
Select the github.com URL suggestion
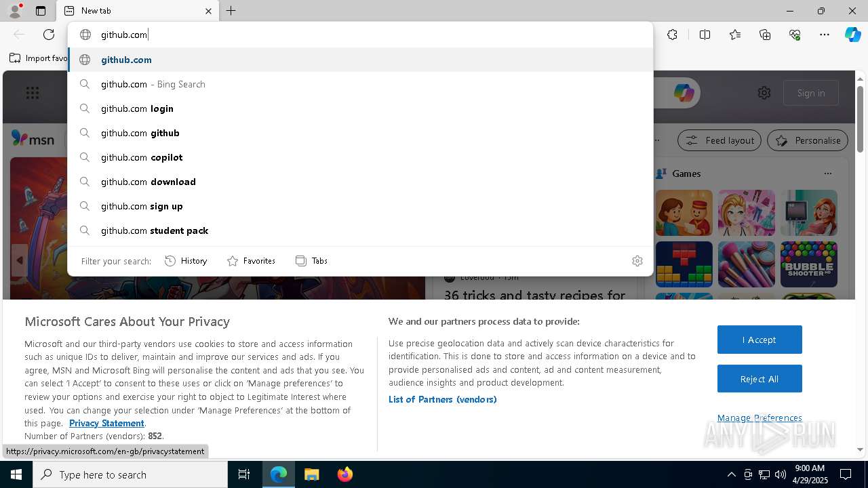(360, 60)
